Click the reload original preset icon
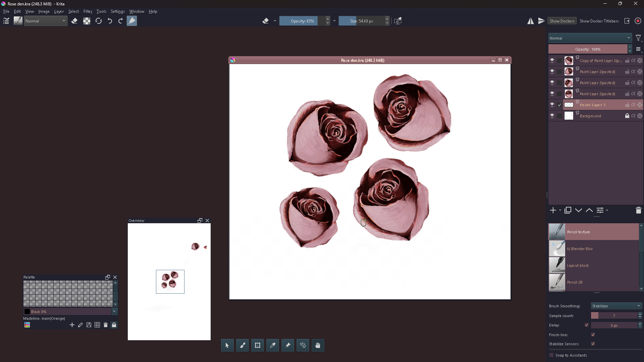644x362 pixels. [98, 21]
